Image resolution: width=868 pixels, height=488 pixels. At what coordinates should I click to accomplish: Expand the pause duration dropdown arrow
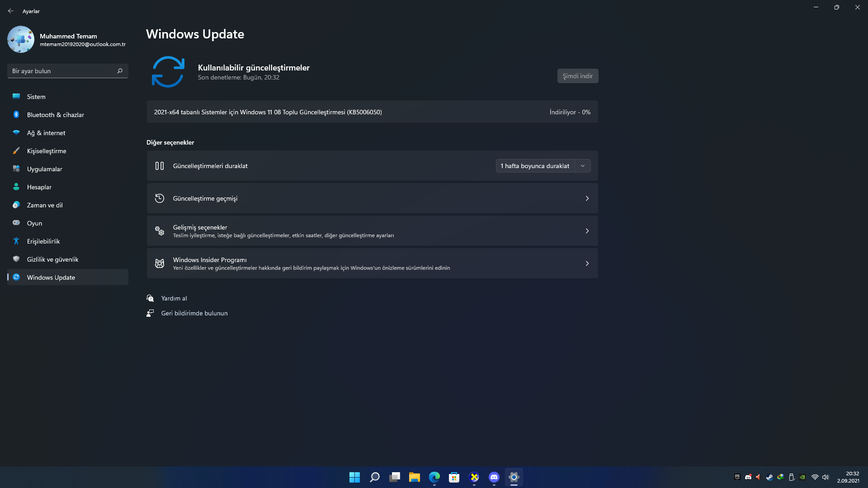pos(583,166)
